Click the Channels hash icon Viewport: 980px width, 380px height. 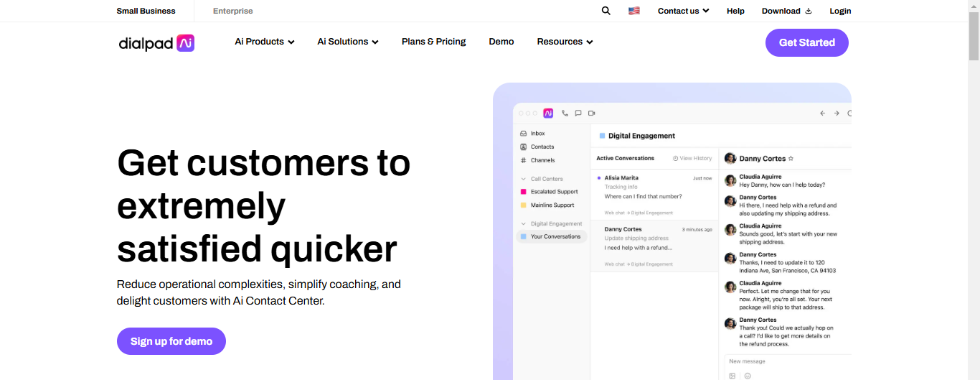click(524, 160)
